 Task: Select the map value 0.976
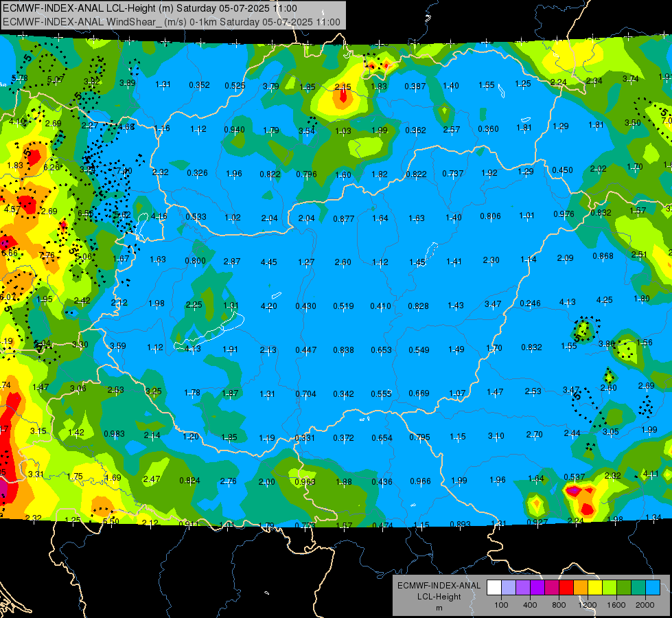pyautogui.click(x=564, y=214)
